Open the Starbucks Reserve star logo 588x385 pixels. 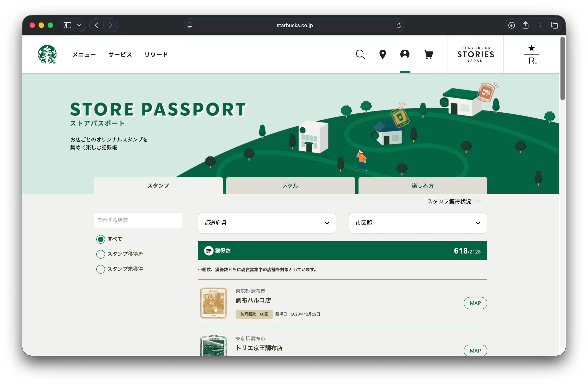(x=531, y=54)
